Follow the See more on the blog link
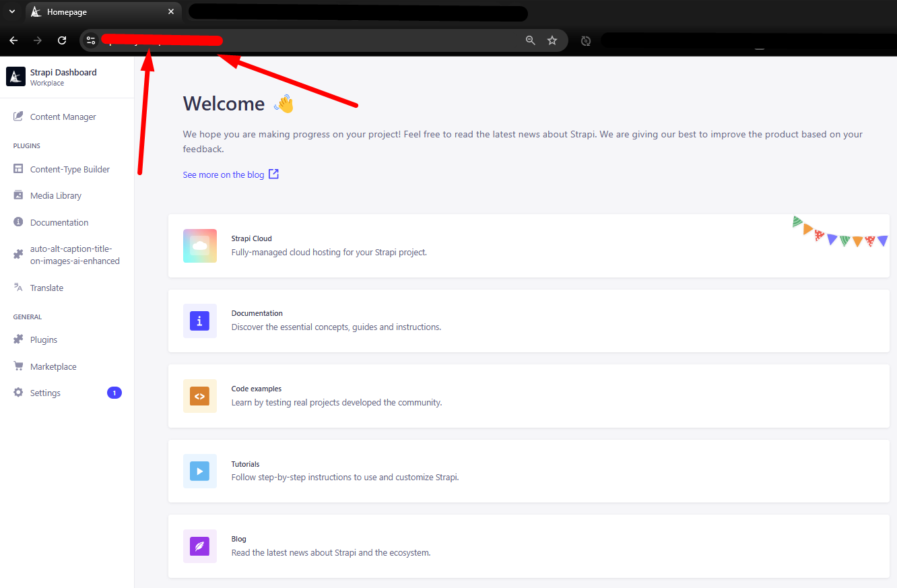The image size is (897, 588). pos(224,174)
